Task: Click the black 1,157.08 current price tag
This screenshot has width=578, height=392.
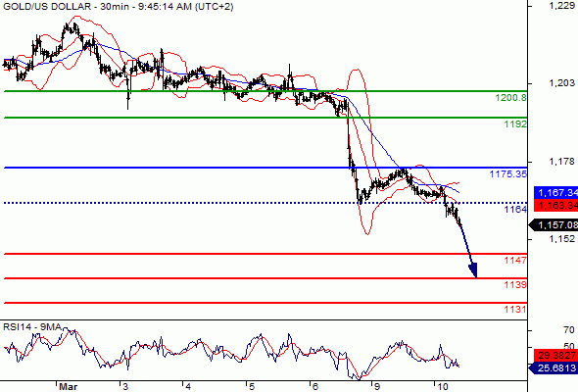Action: 554,224
